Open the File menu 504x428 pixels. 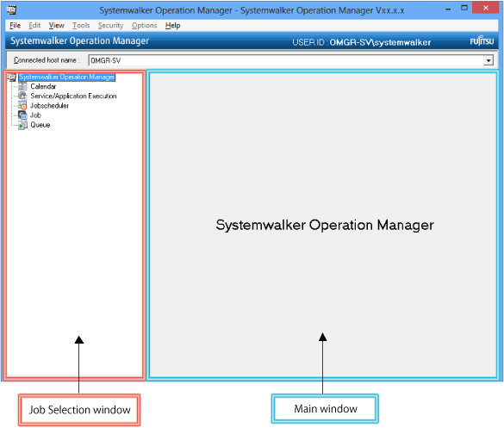click(x=16, y=25)
